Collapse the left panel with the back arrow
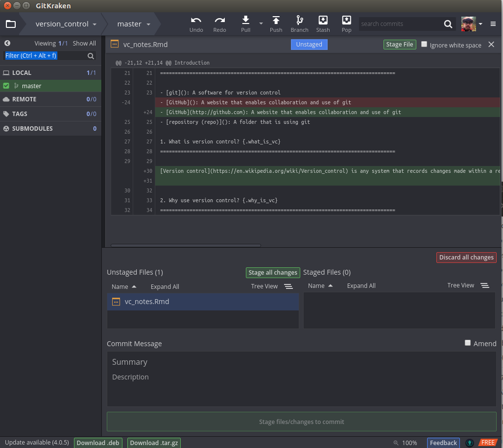 point(7,43)
